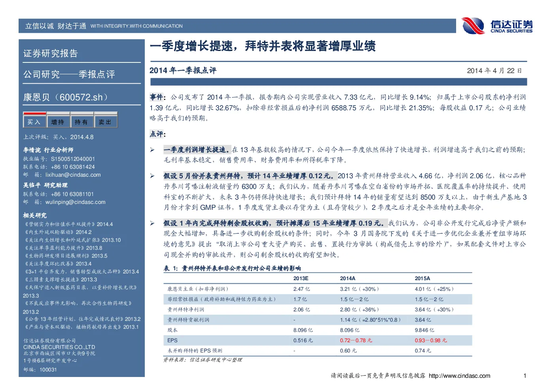This screenshot has width=555, height=392.
Task: Click row label 非经常性损益
Action: click(222, 299)
